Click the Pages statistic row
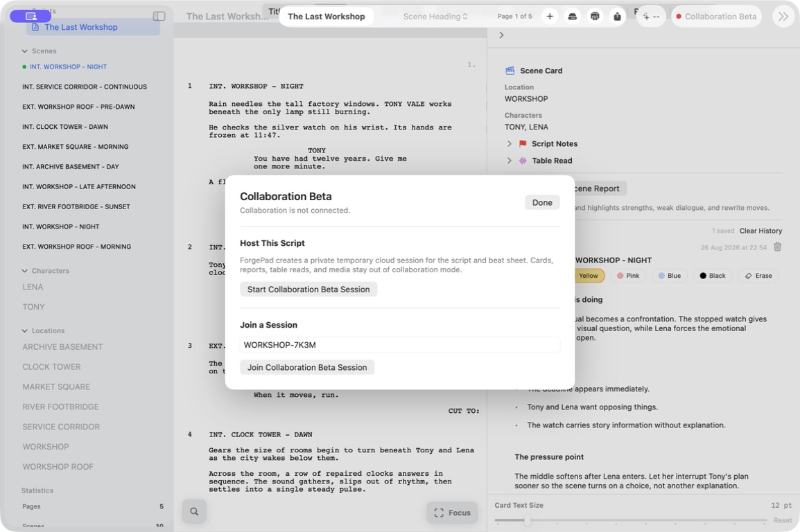 point(93,506)
